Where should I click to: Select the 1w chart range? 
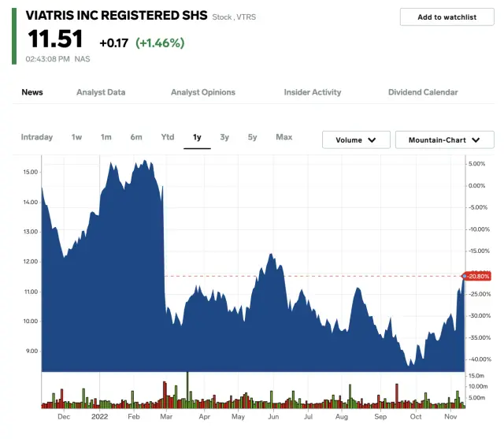coord(76,137)
